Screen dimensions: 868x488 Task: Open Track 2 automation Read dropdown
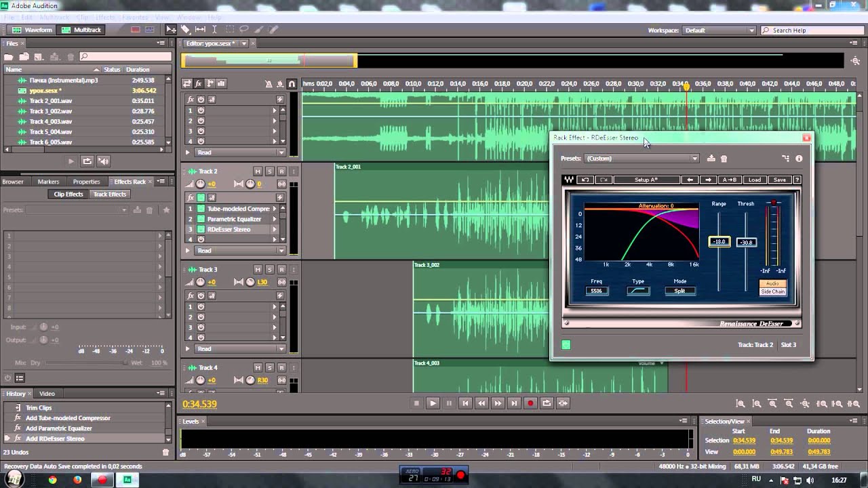(240, 250)
